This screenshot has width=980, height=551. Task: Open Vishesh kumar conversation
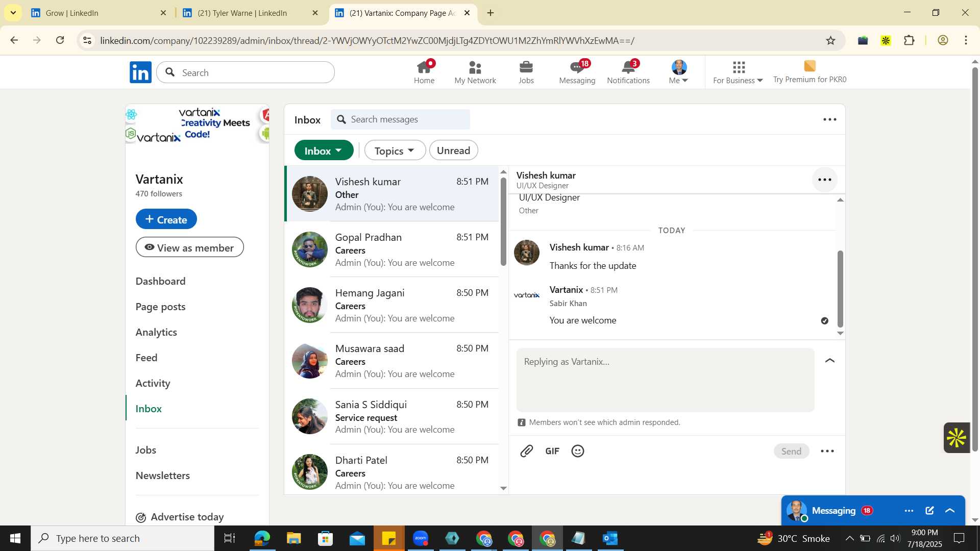392,194
